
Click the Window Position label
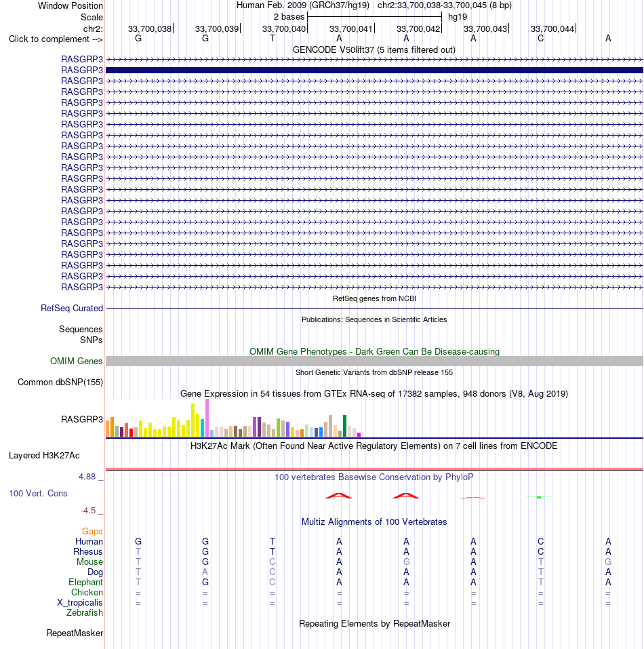(71, 6)
